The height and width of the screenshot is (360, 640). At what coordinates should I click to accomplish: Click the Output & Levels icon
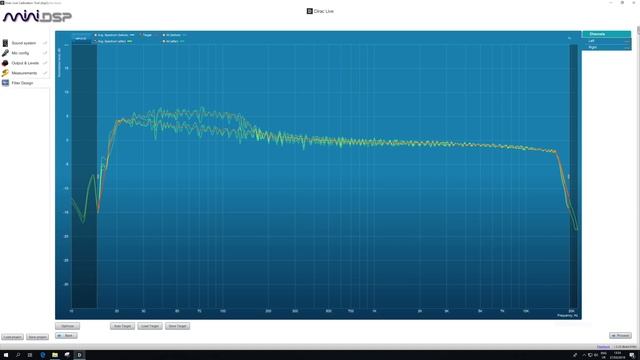pyautogui.click(x=5, y=63)
